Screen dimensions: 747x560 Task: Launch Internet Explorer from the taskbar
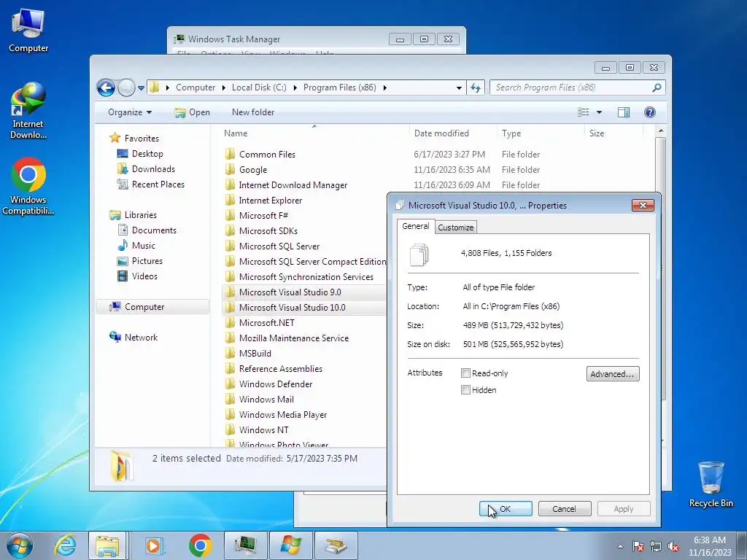click(x=64, y=545)
